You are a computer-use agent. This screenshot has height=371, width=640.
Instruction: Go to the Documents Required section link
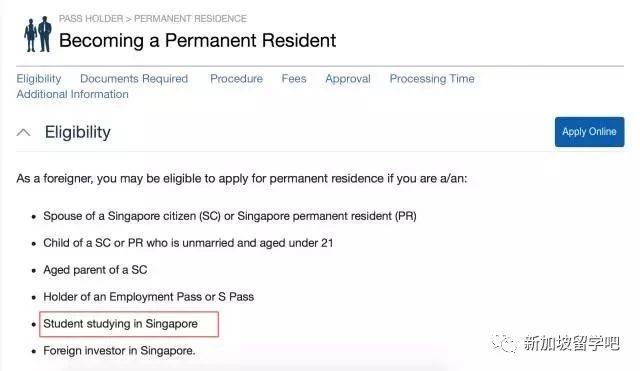[x=134, y=79]
